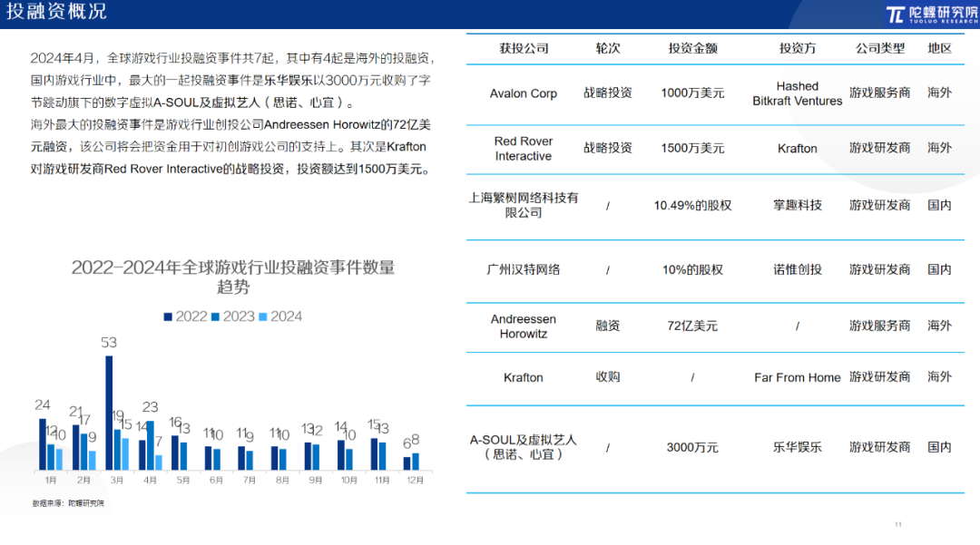980x545 pixels.
Task: Select the Red Rover Interactive cell
Action: click(x=524, y=149)
